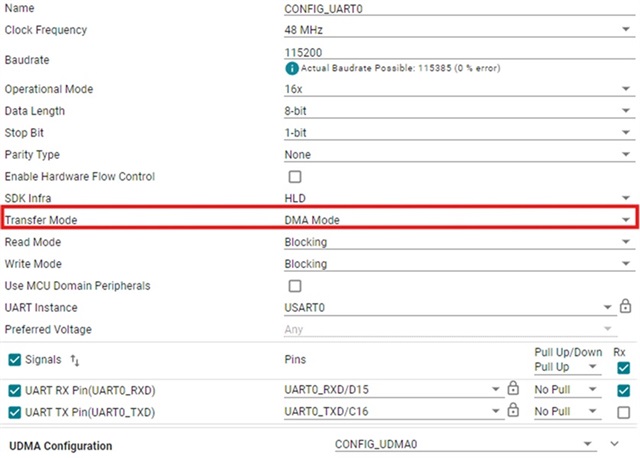Lock the UART0_TXD/C16 pin selection
Viewport: 640px width, 458px height.
tap(513, 410)
